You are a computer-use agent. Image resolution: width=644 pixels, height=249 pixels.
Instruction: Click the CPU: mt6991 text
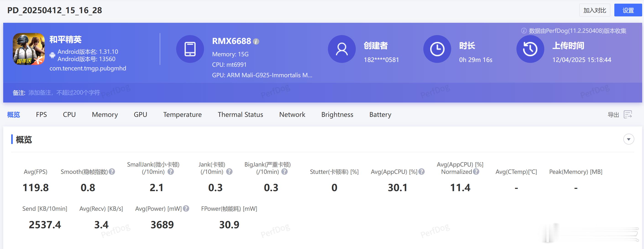[x=229, y=65]
